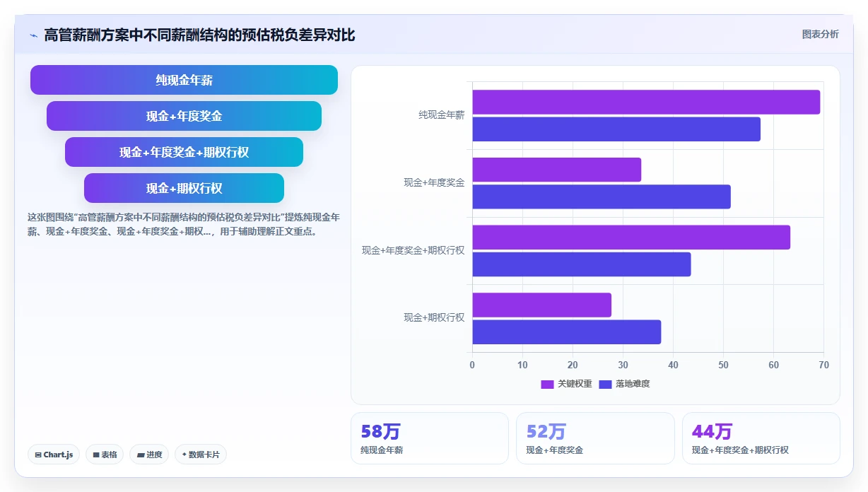
Task: Click the 表格 tag chip
Action: pos(105,455)
